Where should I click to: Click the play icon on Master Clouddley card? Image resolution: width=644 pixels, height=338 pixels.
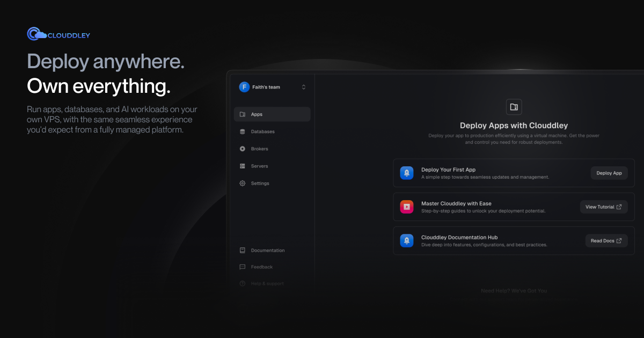pyautogui.click(x=407, y=207)
